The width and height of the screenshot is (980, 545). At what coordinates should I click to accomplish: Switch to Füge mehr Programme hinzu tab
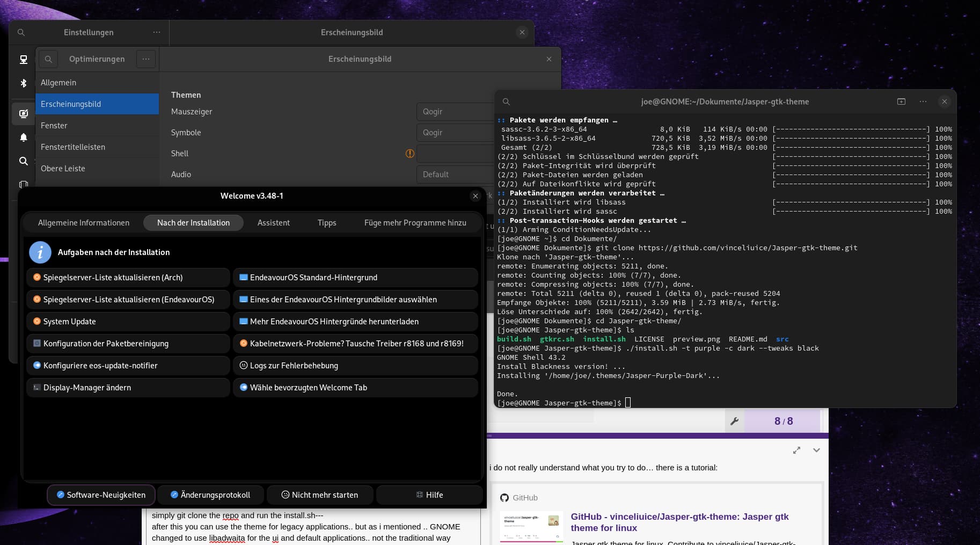(415, 223)
